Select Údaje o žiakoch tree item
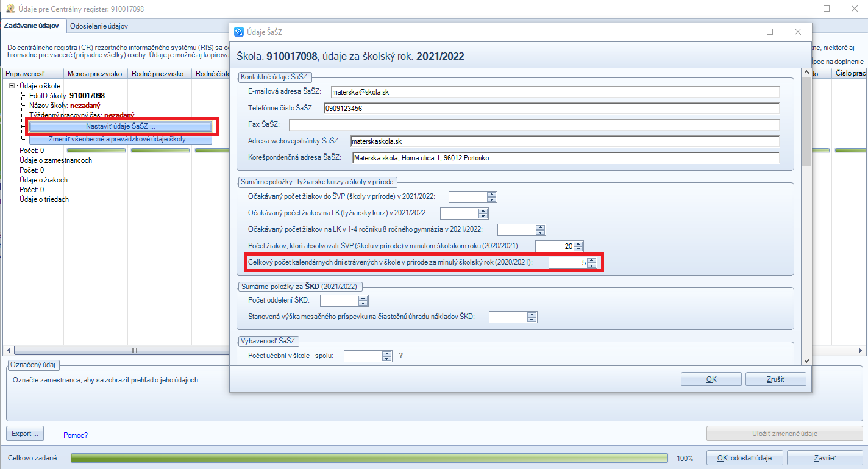The image size is (868, 469). (43, 180)
